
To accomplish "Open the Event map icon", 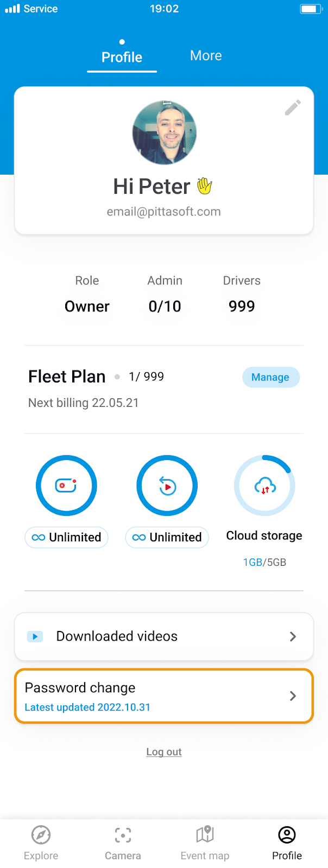I will pos(205,834).
